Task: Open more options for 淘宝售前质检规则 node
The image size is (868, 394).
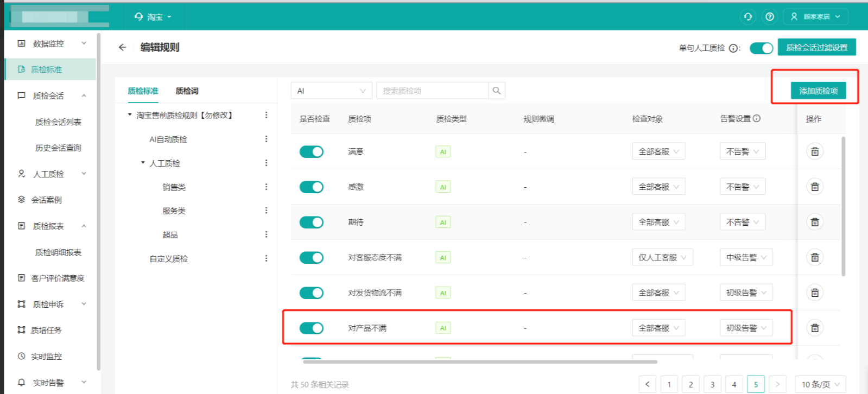Action: click(x=266, y=115)
